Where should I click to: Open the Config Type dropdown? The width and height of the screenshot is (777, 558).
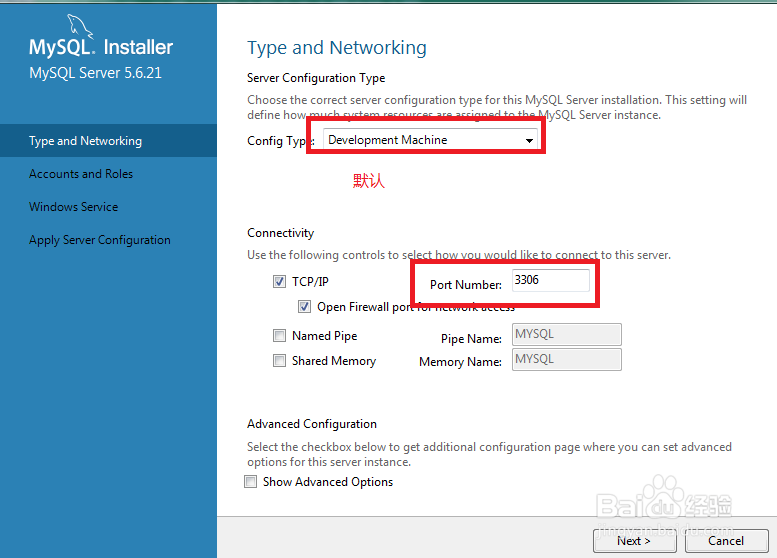pyautogui.click(x=430, y=140)
